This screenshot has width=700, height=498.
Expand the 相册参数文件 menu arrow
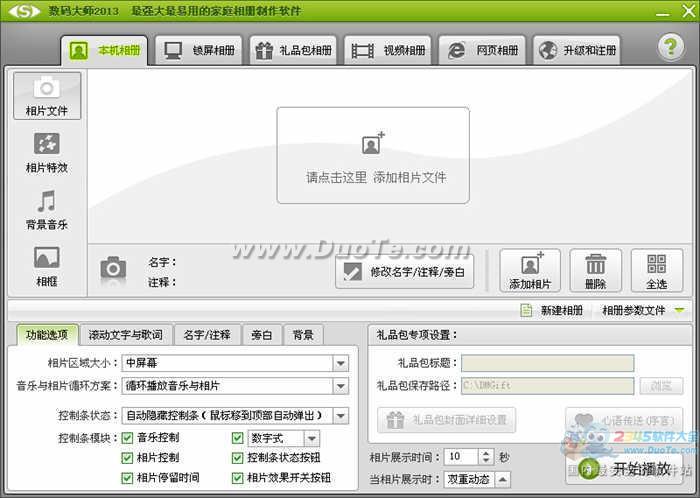(679, 310)
